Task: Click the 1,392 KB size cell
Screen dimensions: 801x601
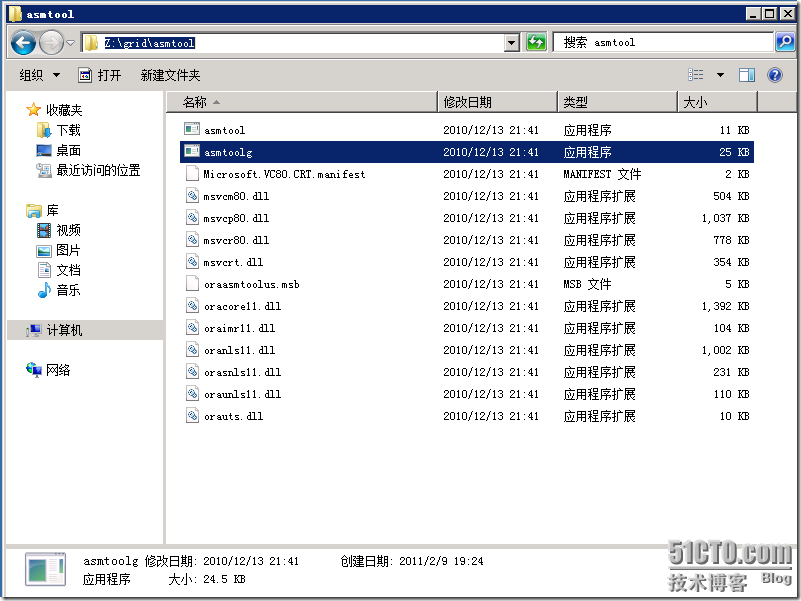Action: [725, 306]
